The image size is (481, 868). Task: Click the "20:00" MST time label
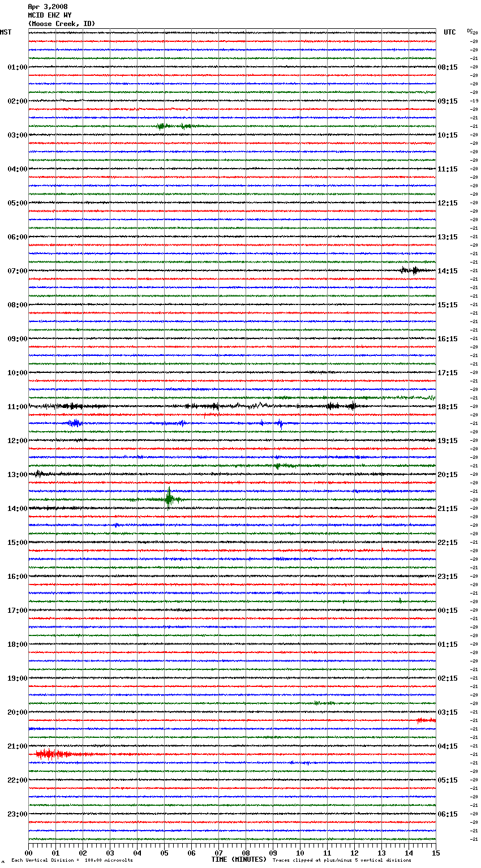pyautogui.click(x=17, y=712)
